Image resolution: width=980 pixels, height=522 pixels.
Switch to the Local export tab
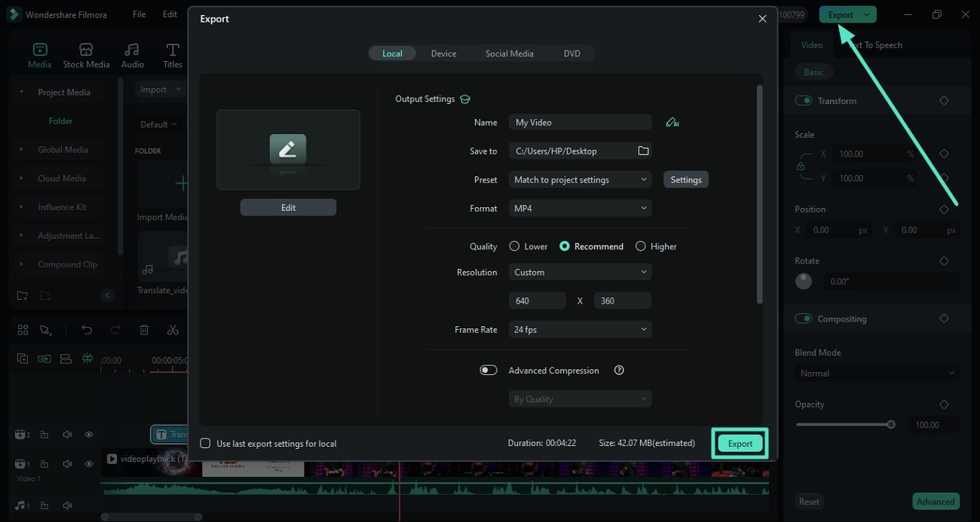[392, 53]
